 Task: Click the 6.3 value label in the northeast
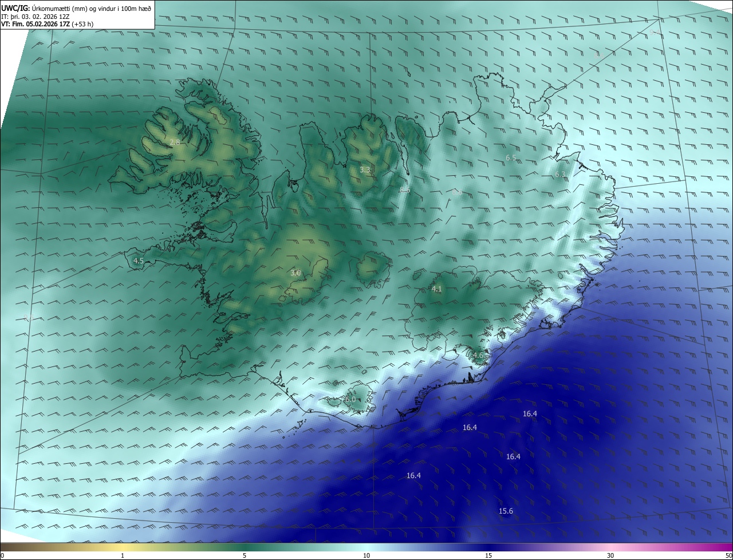click(560, 174)
